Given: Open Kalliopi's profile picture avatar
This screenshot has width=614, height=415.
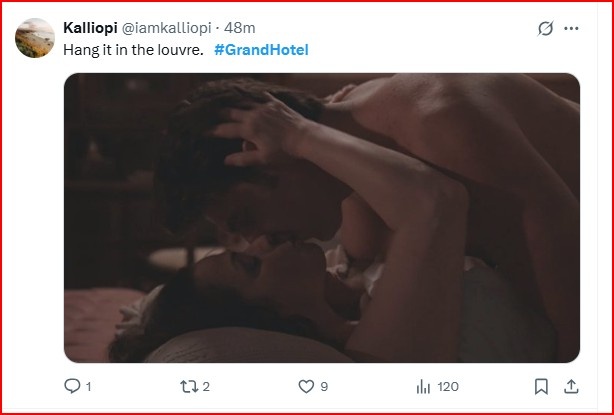Looking at the screenshot, I should tap(35, 38).
